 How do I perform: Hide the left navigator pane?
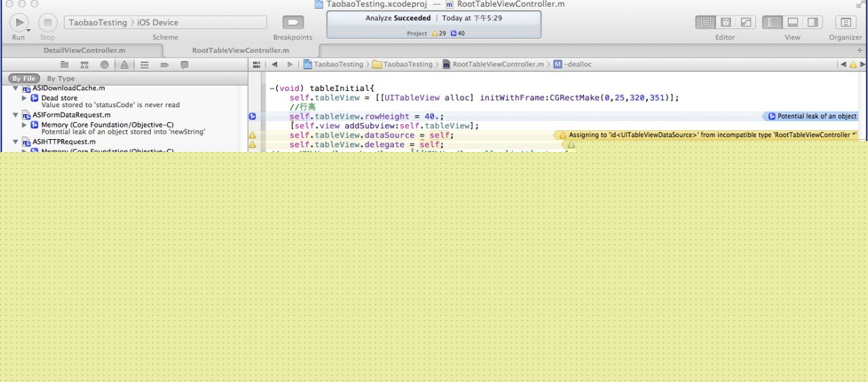click(x=772, y=22)
